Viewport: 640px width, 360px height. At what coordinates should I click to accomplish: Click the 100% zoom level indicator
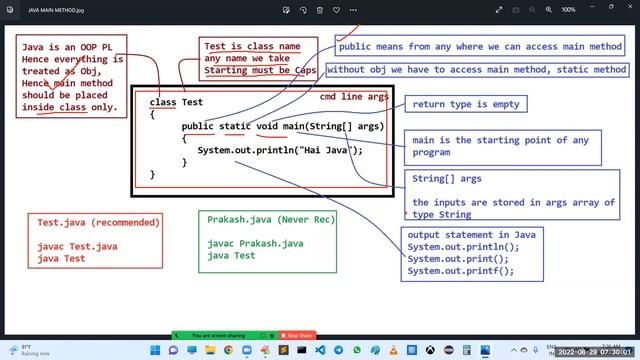[569, 10]
